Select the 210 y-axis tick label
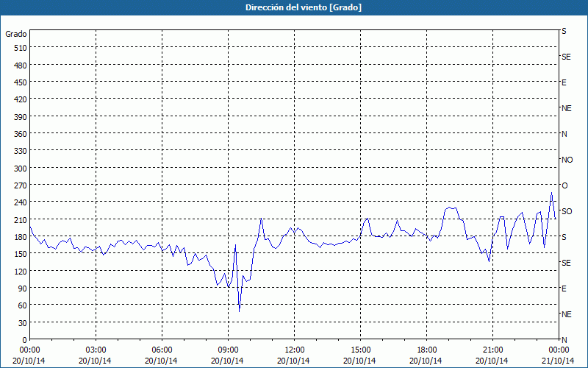588x368 pixels. tap(21, 219)
